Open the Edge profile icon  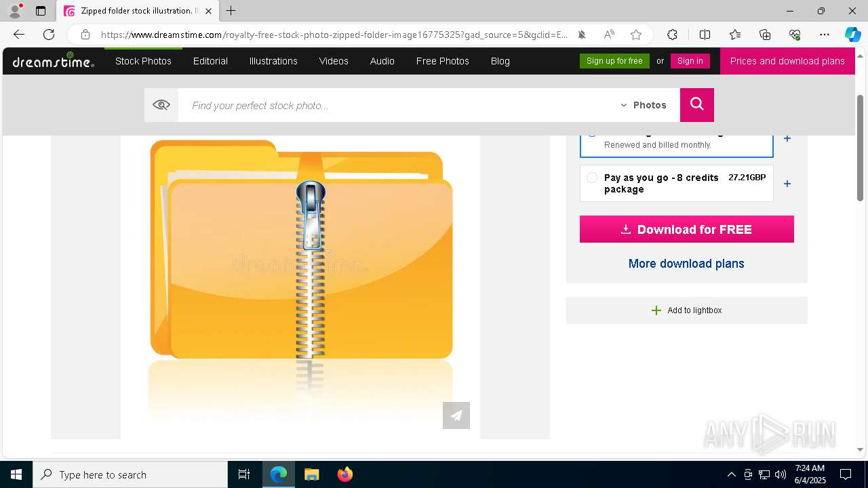coord(15,11)
